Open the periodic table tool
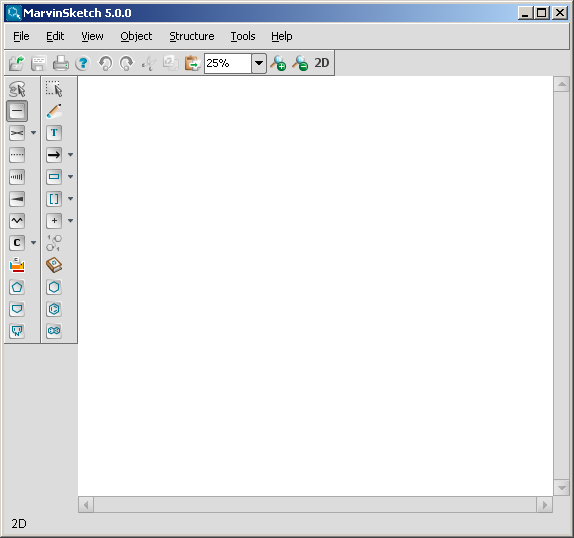This screenshot has height=538, width=574. 17,265
